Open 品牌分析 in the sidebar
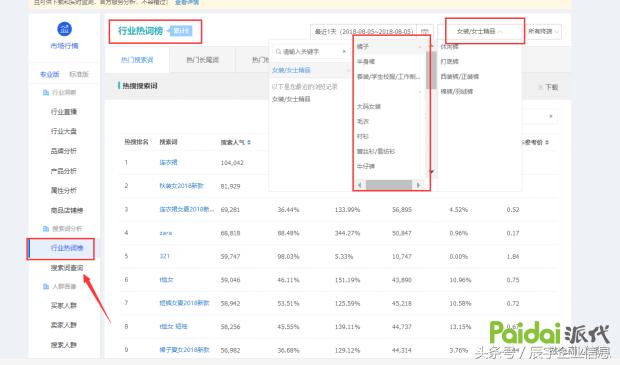The image size is (620, 365). pos(64,151)
